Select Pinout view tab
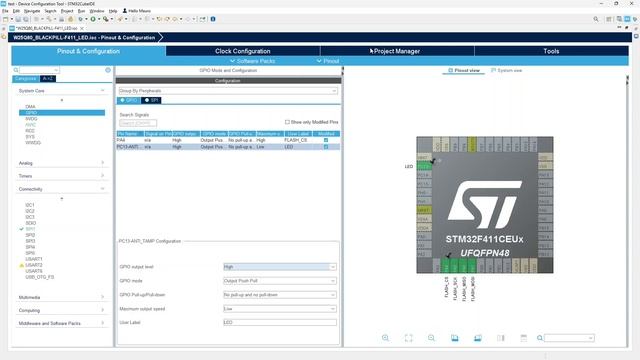The height and width of the screenshot is (360, 640). click(464, 70)
